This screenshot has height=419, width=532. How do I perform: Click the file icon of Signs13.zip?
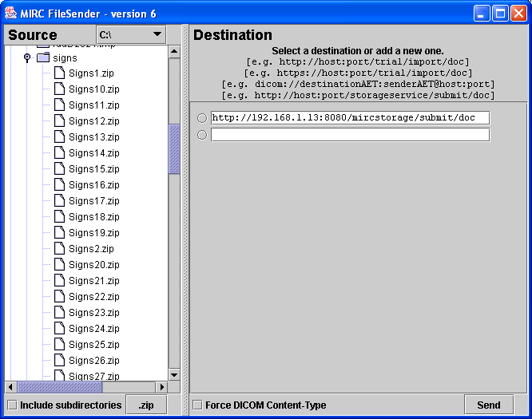click(x=59, y=136)
